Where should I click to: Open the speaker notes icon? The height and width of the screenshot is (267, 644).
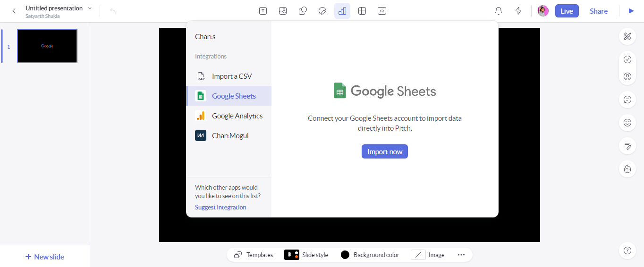click(x=627, y=146)
